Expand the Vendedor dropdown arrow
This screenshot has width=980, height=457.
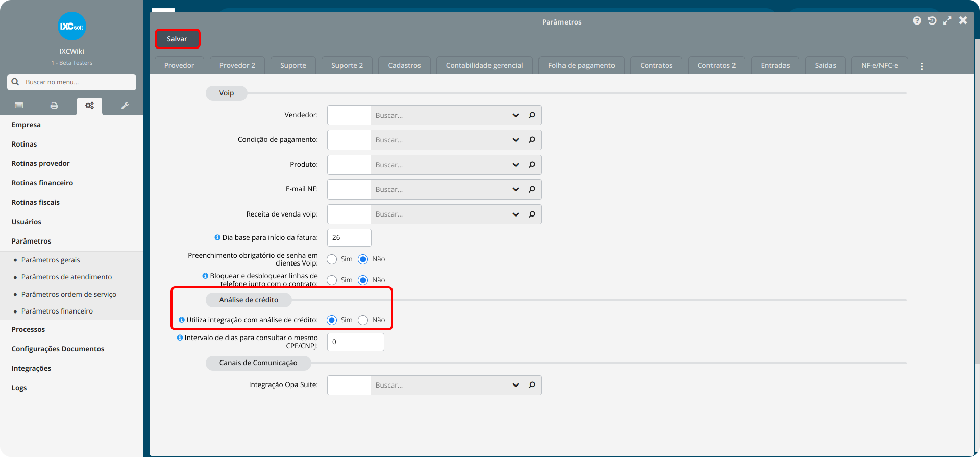(x=516, y=115)
